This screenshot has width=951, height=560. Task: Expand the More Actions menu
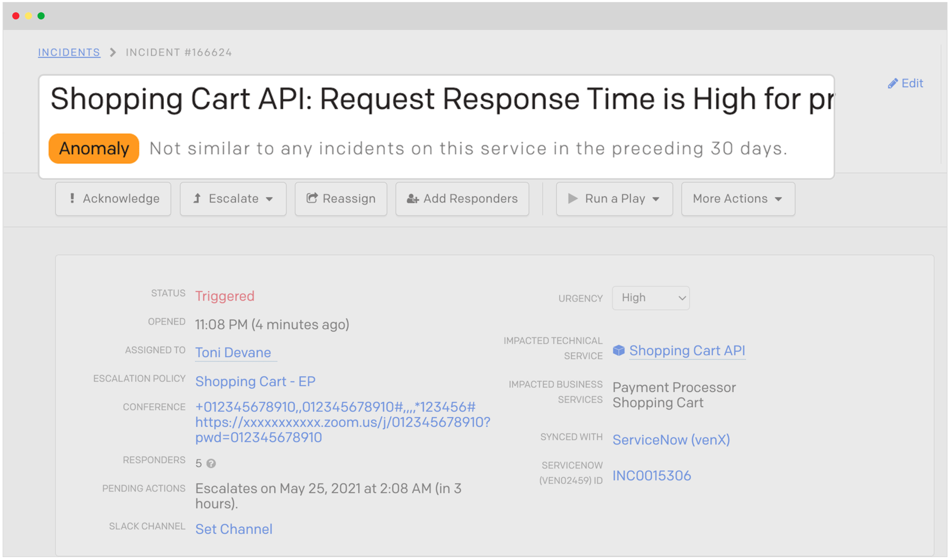(x=738, y=199)
